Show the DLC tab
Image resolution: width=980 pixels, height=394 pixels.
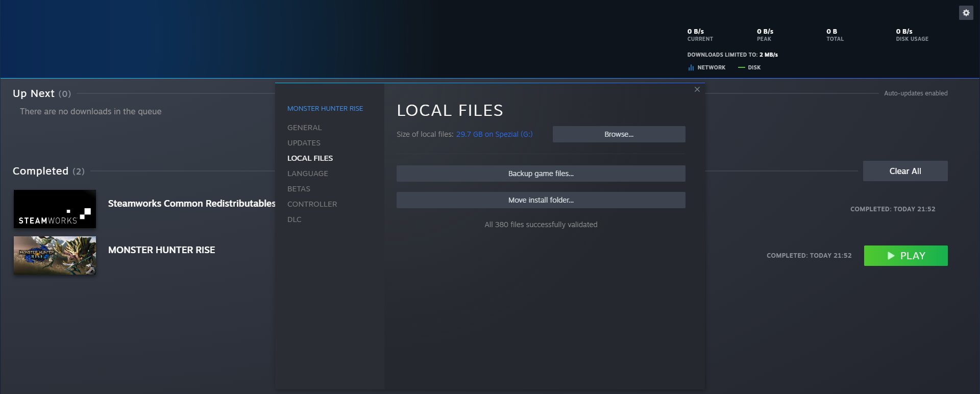point(294,219)
